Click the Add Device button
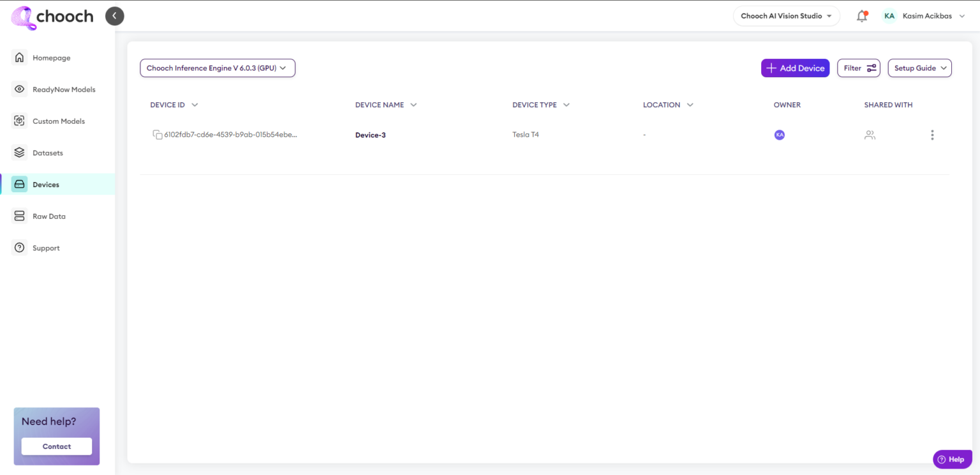980x475 pixels. (x=795, y=68)
